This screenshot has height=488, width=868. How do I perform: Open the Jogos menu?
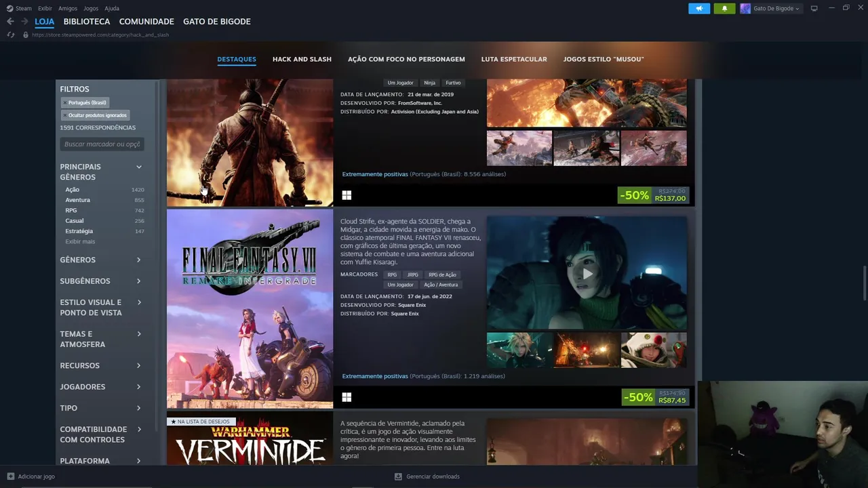(91, 8)
